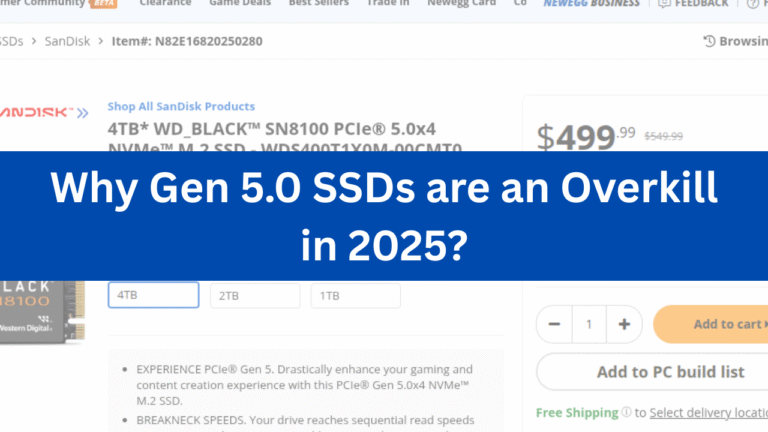Click the SSDs breadcrumb link
Screen dimensions: 768x432
11,41
